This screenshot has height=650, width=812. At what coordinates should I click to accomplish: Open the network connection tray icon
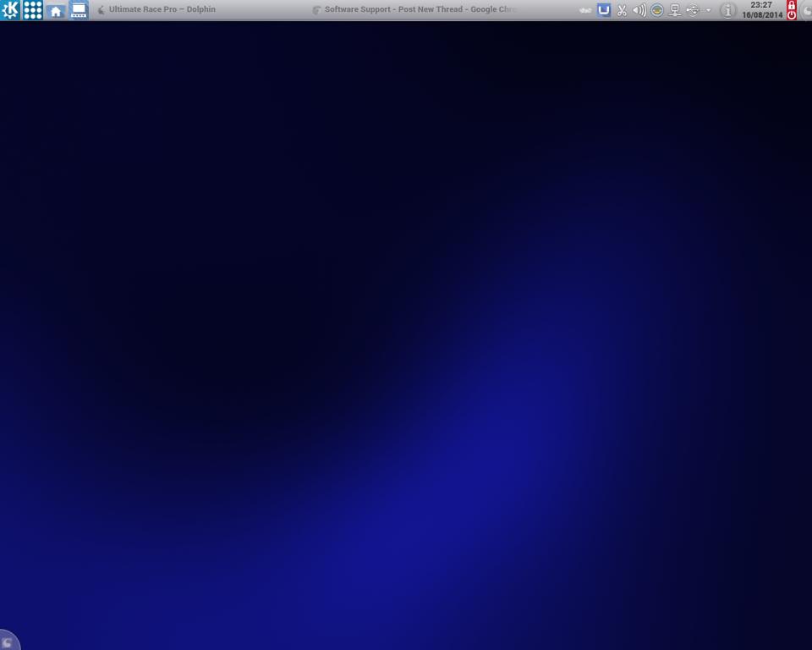click(675, 10)
